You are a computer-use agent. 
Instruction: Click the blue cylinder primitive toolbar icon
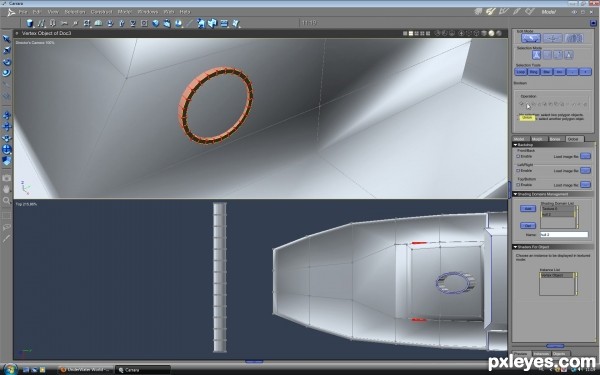(x=29, y=23)
